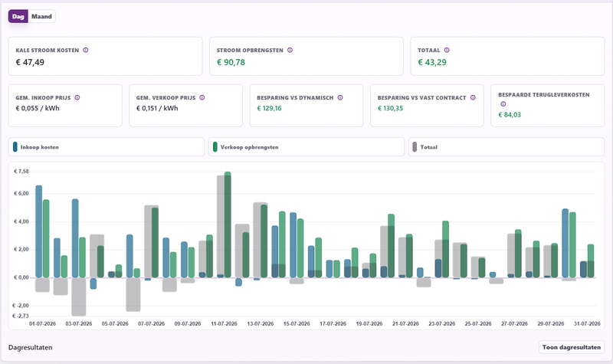This screenshot has width=613, height=364.
Task: Open info icon under Bespaarde Terugleverkosten
Action: tap(503, 104)
